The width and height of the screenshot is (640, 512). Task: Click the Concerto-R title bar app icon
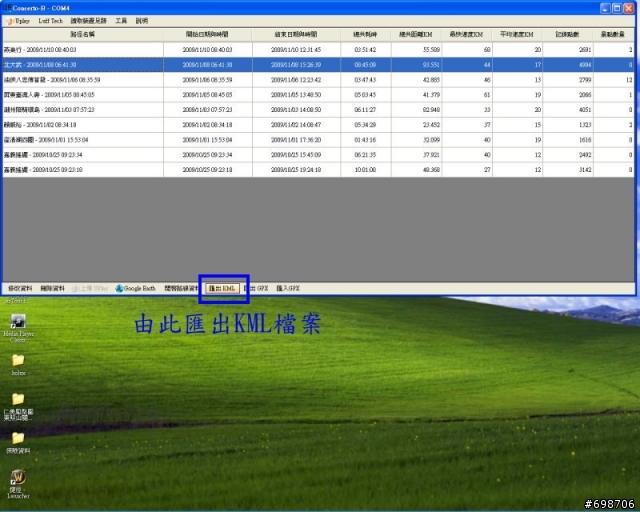(x=7, y=8)
